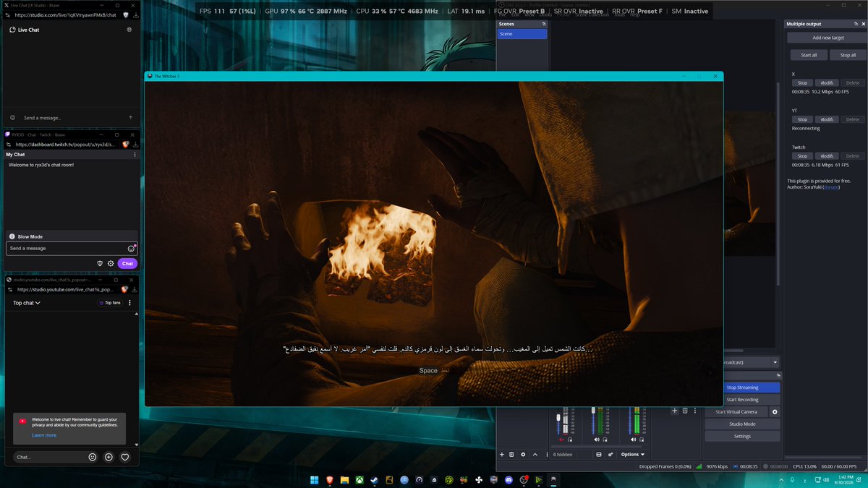Image resolution: width=868 pixels, height=488 pixels.
Task: Send the X Live Chat message arrow
Action: tap(130, 117)
